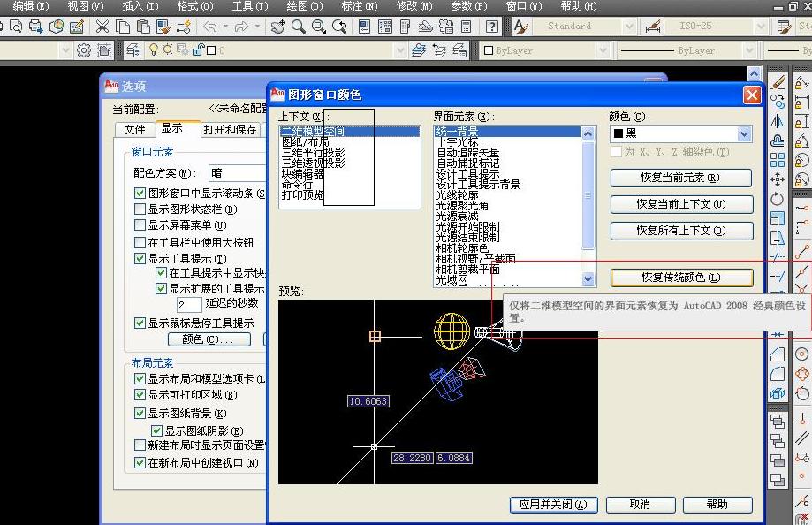Select the Array tool in Modify toolbar
The image size is (812, 525).
tap(778, 160)
